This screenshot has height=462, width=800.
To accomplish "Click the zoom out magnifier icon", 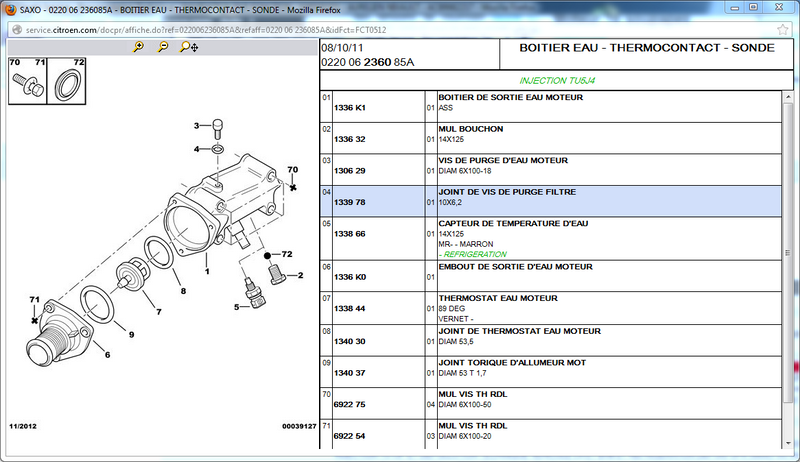I will 163,47.
